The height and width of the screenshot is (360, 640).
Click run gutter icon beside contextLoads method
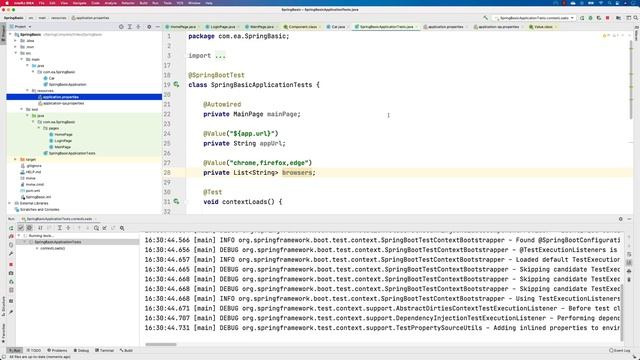(176, 202)
